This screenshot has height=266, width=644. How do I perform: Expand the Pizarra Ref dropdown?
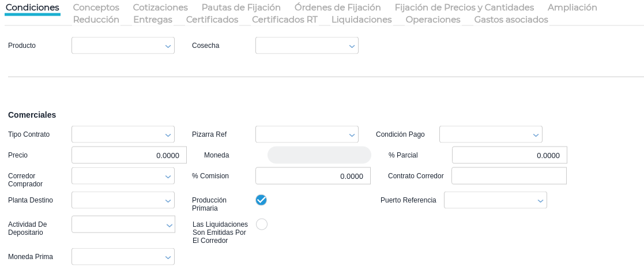(307, 134)
